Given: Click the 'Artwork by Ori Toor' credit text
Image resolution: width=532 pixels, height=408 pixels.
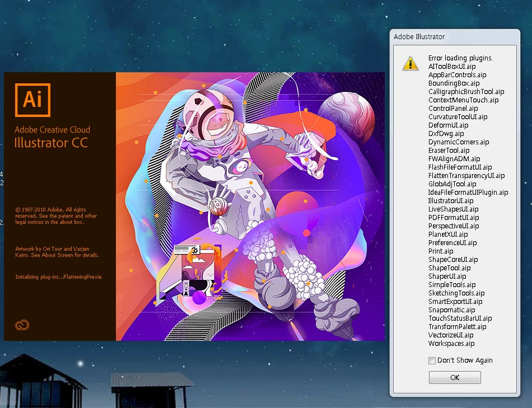Looking at the screenshot, I should click(57, 252).
